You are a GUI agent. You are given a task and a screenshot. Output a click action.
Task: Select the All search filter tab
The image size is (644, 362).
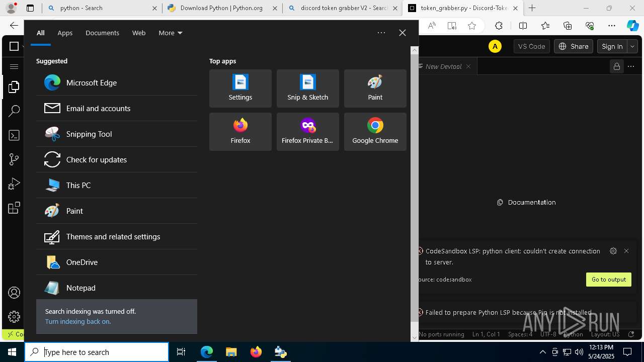tap(41, 33)
